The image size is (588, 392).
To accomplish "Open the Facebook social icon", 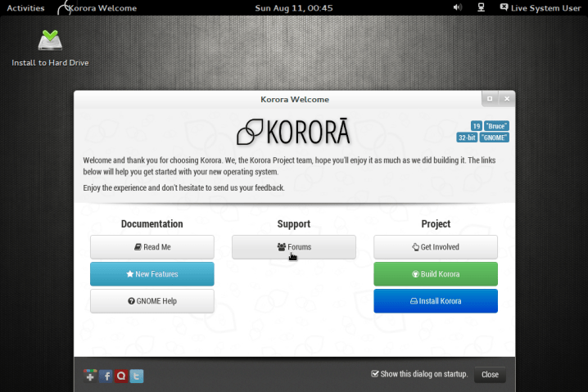I will 106,376.
